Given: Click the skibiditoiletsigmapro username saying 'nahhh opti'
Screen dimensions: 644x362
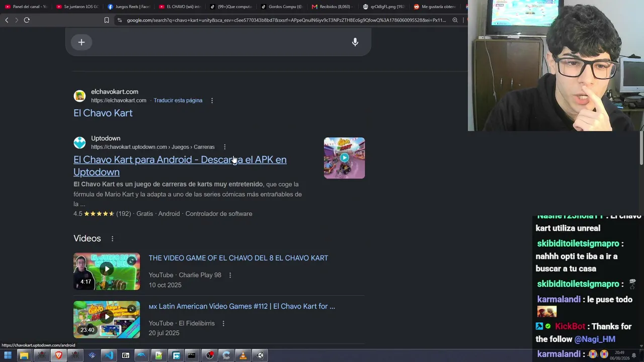Looking at the screenshot, I should click(578, 244).
